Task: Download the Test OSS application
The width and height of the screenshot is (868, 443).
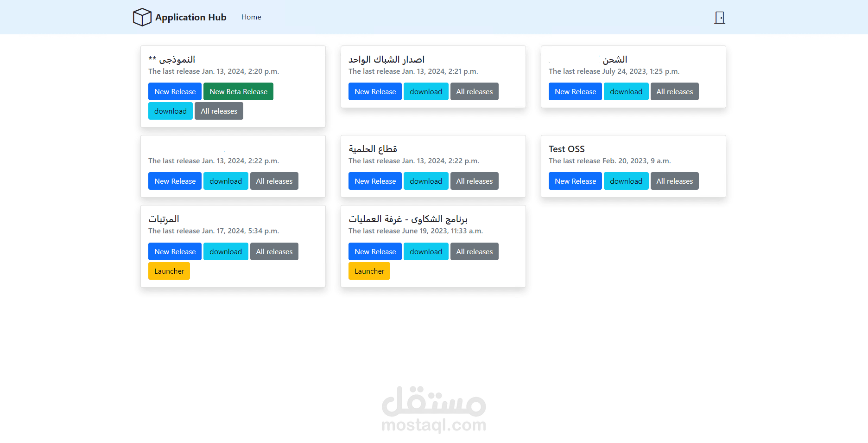Action: pyautogui.click(x=626, y=181)
